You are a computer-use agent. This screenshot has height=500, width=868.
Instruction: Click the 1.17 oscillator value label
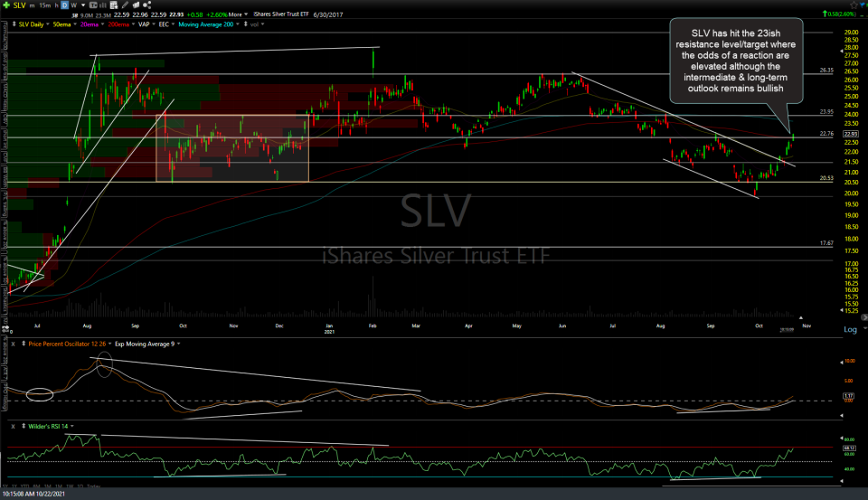coord(848,396)
